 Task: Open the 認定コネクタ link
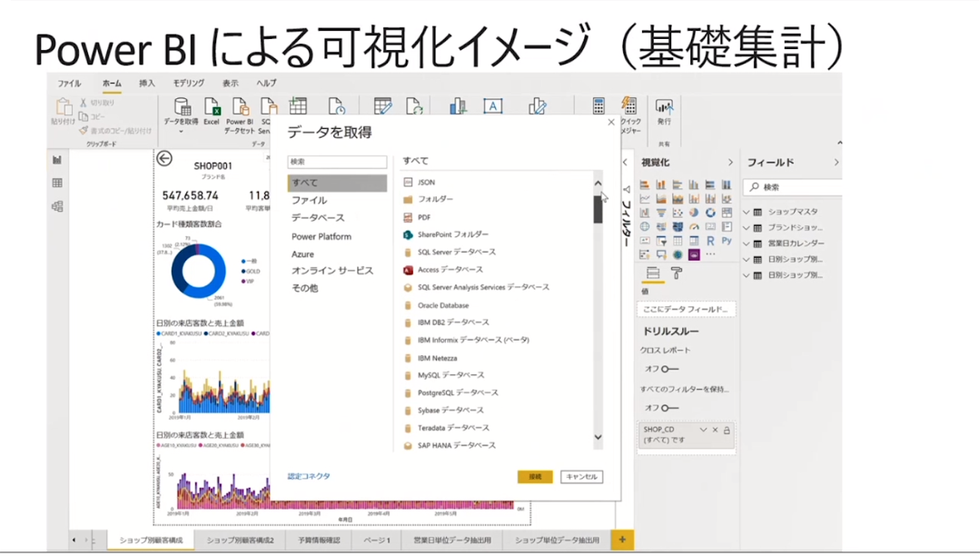[x=309, y=477]
